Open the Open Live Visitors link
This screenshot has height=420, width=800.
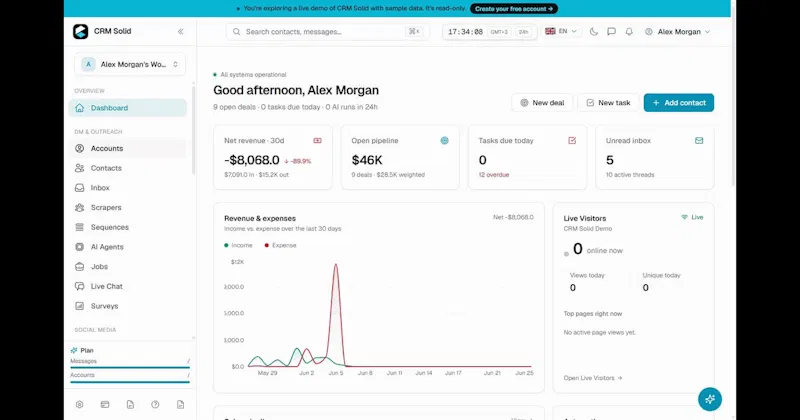[x=593, y=378]
